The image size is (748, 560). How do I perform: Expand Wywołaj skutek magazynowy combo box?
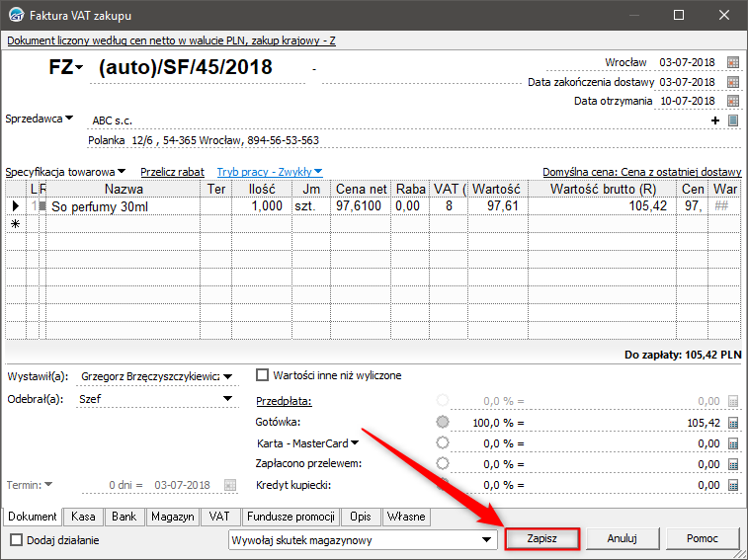click(486, 540)
